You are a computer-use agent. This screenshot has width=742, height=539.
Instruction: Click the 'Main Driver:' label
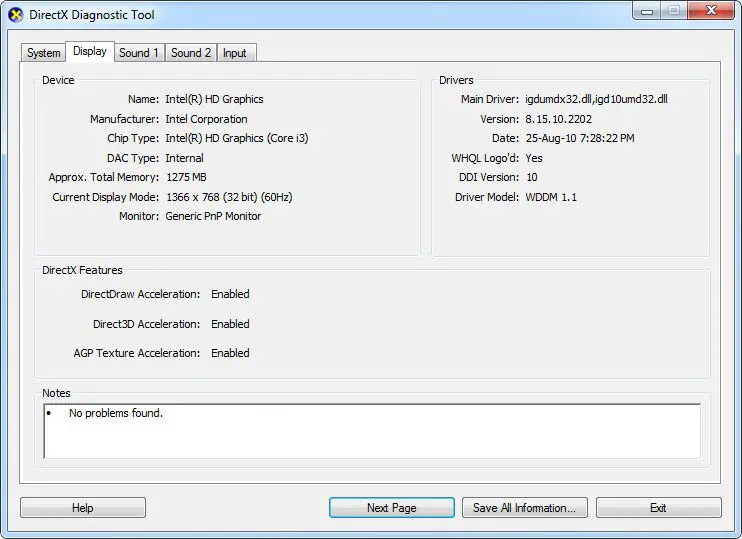pos(490,99)
